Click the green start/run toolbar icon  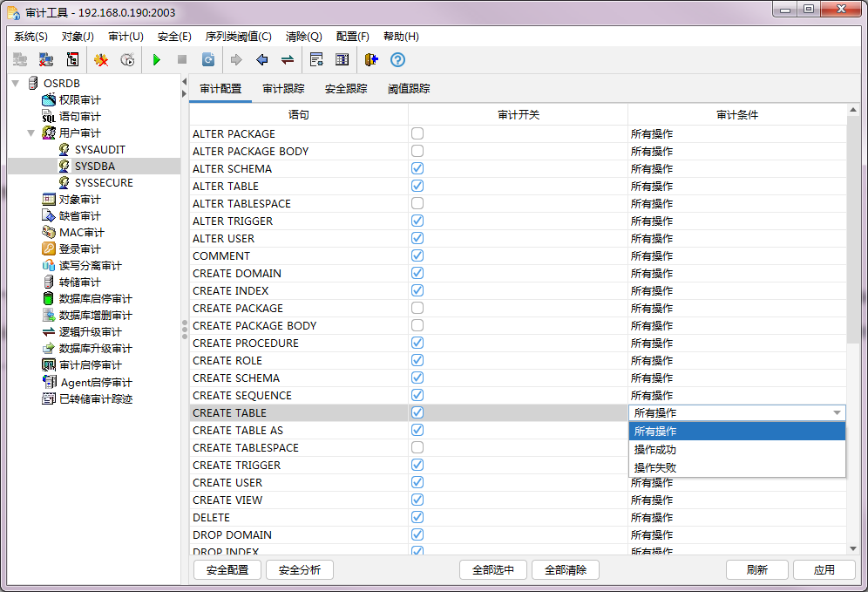point(157,59)
